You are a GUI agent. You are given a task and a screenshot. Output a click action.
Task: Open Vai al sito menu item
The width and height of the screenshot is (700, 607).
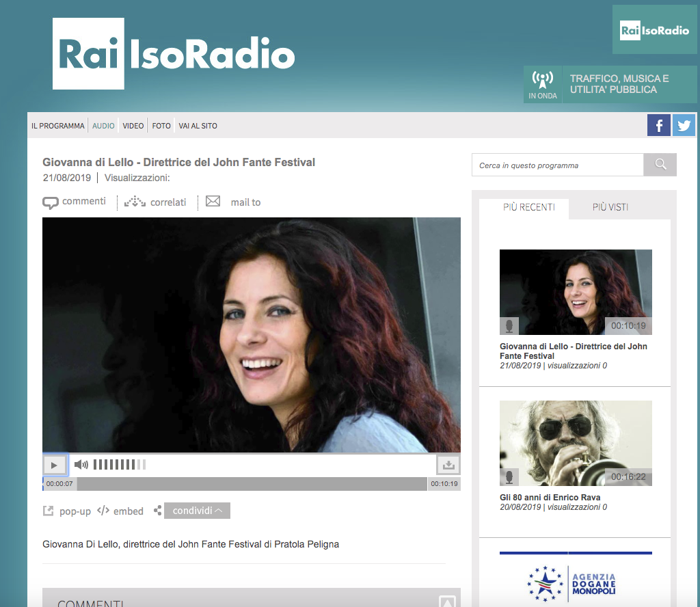tap(198, 126)
